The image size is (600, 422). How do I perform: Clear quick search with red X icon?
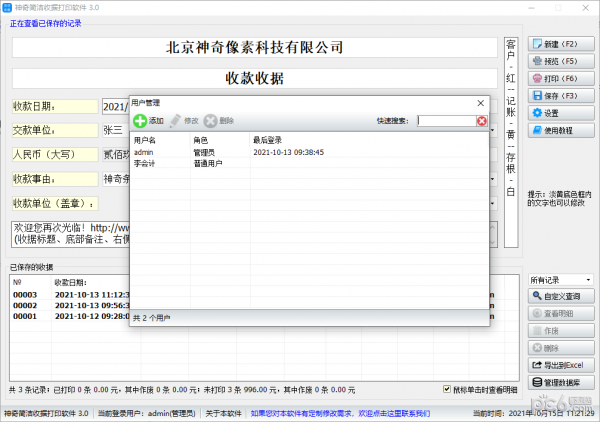[x=482, y=121]
